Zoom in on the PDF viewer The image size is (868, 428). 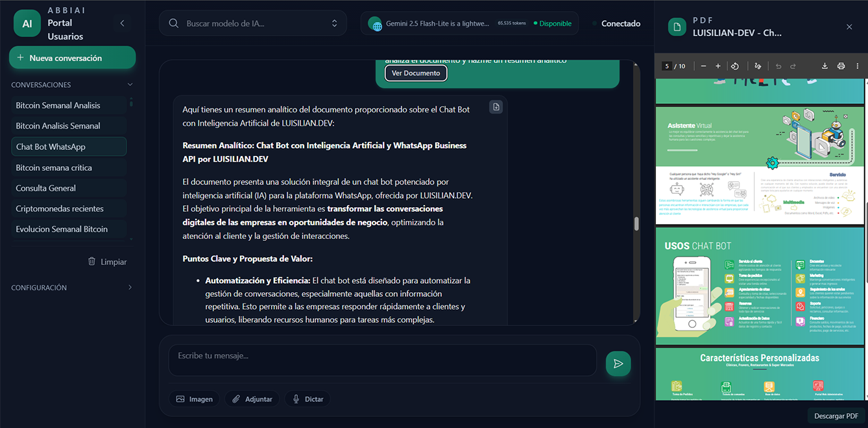point(718,66)
